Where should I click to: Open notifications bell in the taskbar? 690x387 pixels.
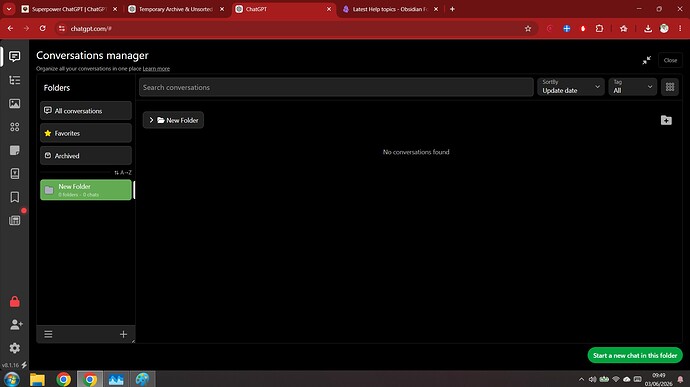(x=680, y=379)
